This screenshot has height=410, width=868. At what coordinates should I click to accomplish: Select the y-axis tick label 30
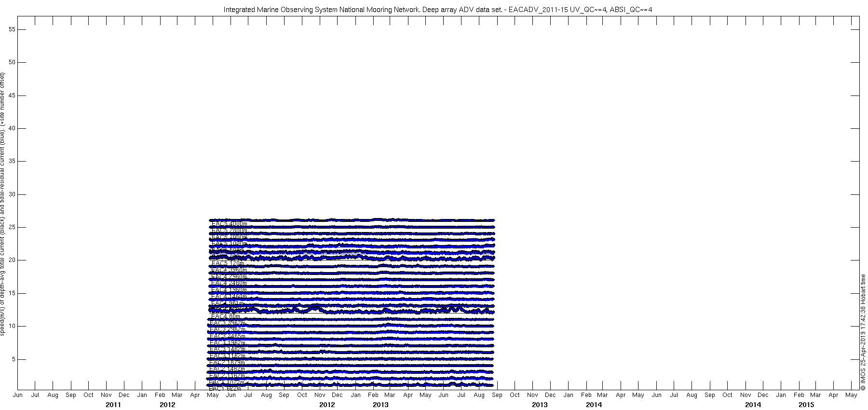pyautogui.click(x=12, y=194)
